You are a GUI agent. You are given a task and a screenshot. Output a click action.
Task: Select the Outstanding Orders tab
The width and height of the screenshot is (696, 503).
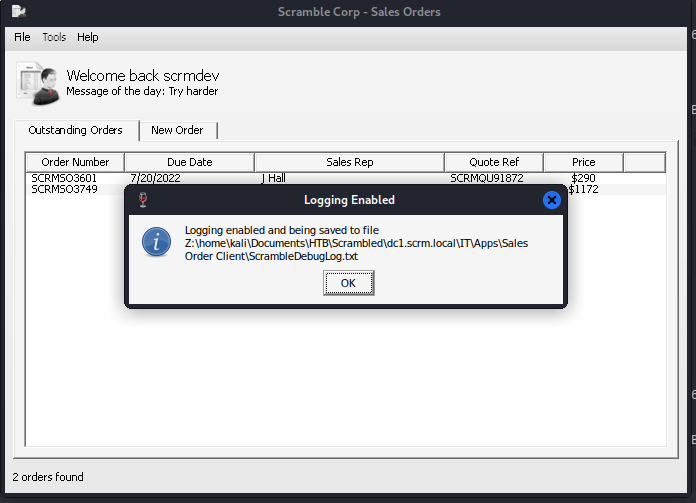tap(76, 130)
